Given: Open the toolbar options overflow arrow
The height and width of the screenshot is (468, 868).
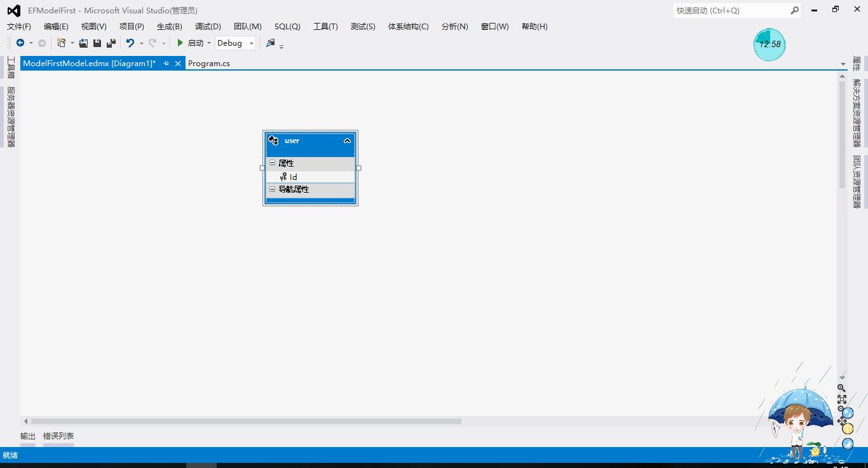Looking at the screenshot, I should pos(281,46).
